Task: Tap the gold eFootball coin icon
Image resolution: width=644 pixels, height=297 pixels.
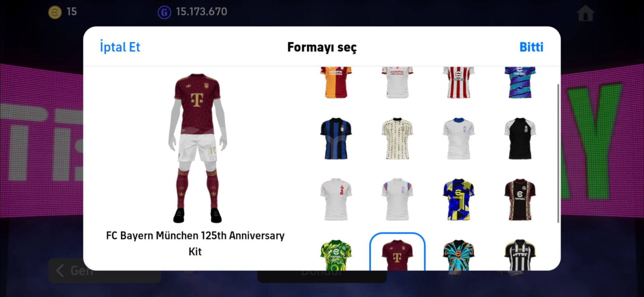Action: coord(55,12)
